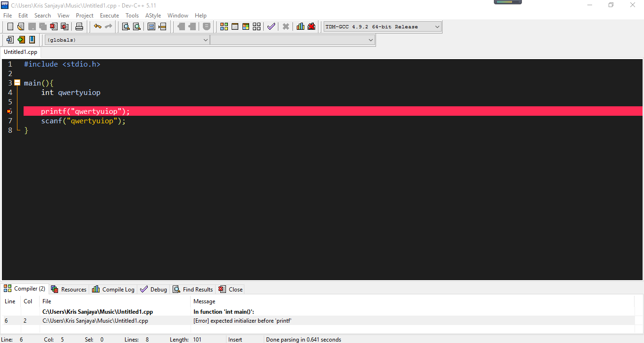Viewport: 644px width, 343px height.
Task: Click the red error marker on line 6
Action: pyautogui.click(x=9, y=111)
